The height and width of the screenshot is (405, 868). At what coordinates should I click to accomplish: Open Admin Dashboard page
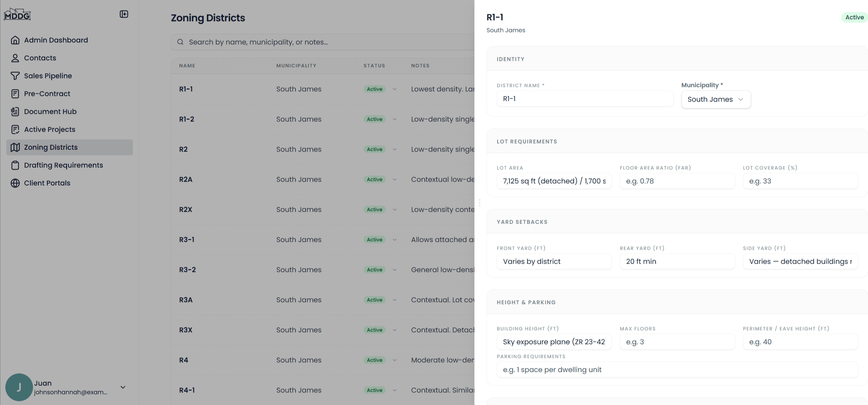pos(69,40)
